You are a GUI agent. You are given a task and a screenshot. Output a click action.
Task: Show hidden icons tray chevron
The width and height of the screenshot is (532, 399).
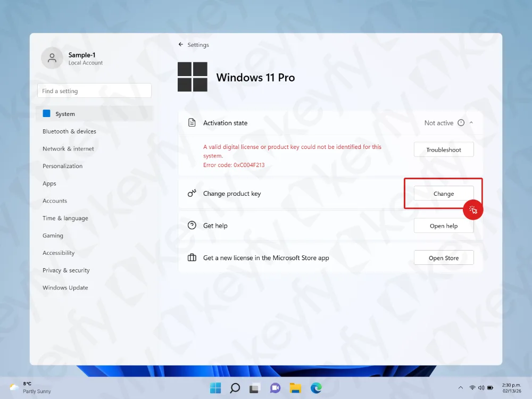[x=460, y=387]
